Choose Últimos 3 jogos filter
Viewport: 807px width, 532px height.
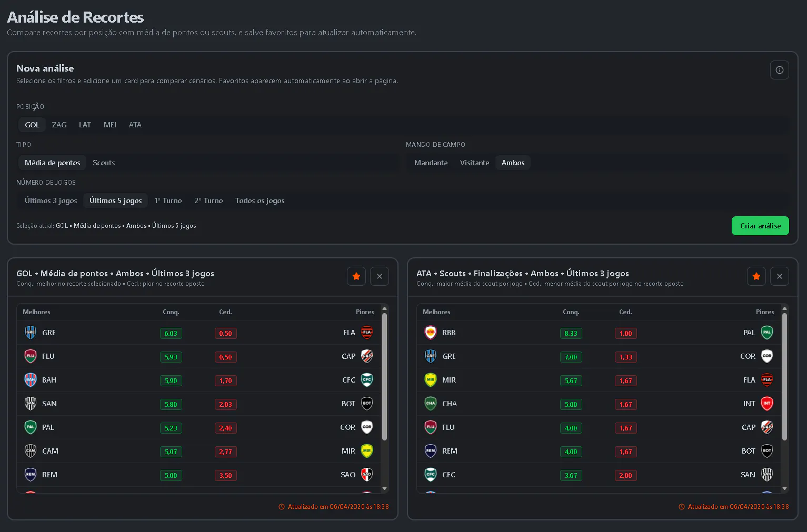coord(51,200)
